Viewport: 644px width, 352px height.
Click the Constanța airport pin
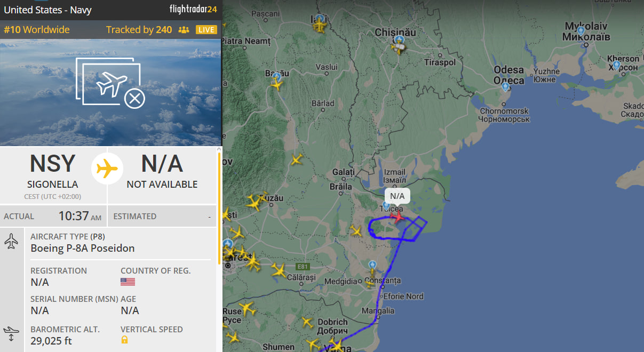pyautogui.click(x=372, y=266)
